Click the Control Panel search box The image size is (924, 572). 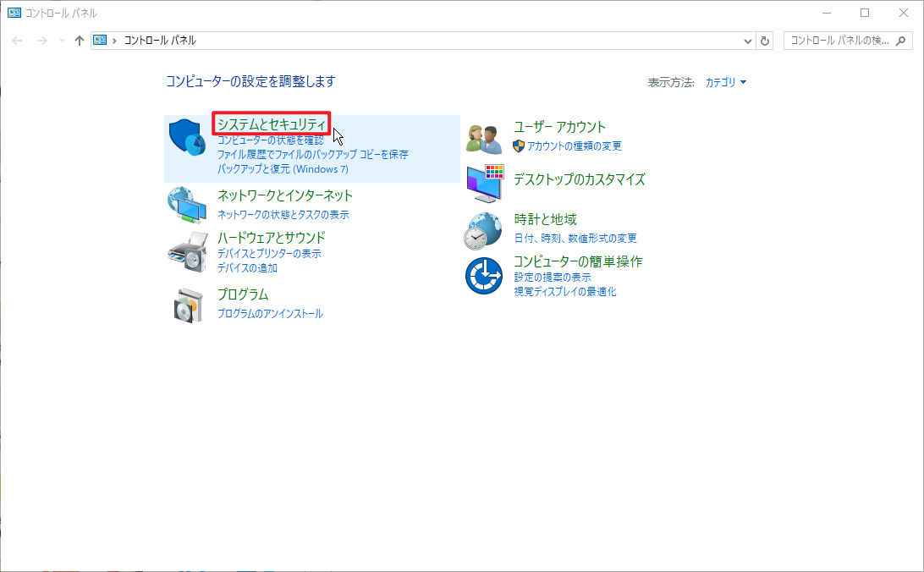tap(839, 41)
